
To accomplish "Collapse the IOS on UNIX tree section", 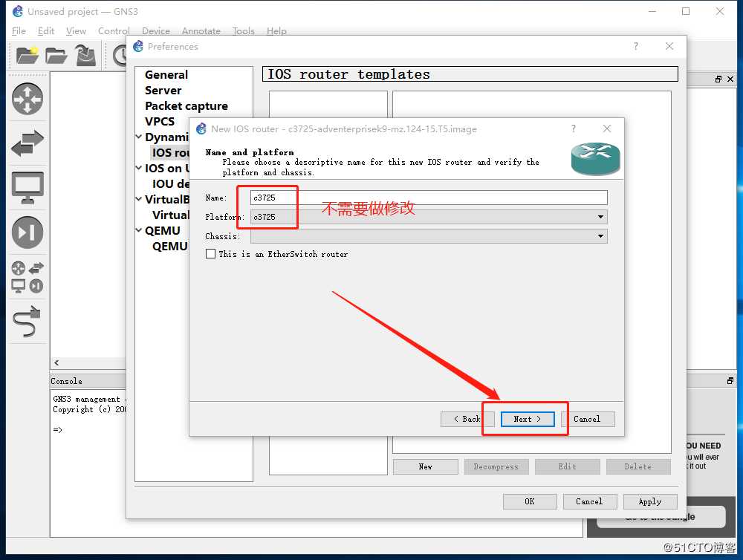I will [x=139, y=168].
